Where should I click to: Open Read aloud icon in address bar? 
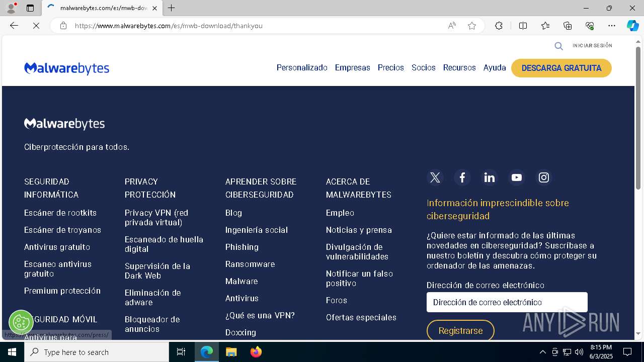click(x=452, y=26)
